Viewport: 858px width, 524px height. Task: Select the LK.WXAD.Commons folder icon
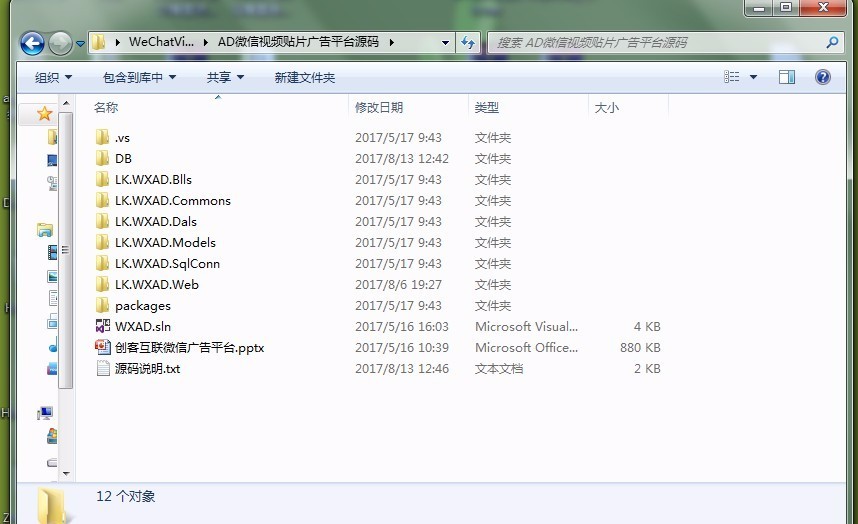pos(102,200)
